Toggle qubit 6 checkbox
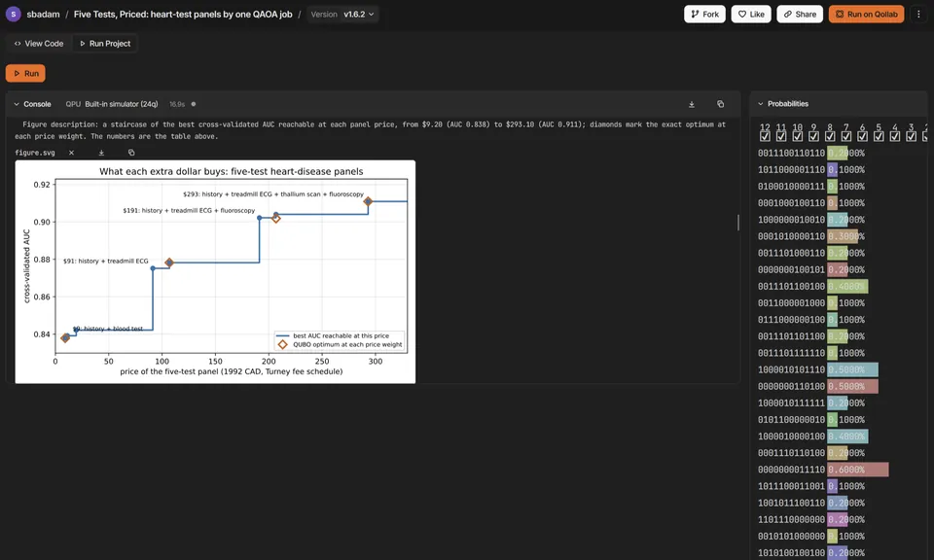 (862, 136)
